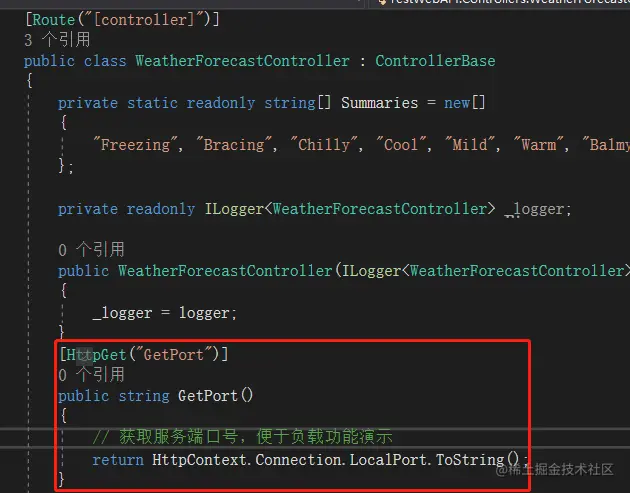Viewport: 630px width, 493px height.
Task: Open "0 个引用" CodeLens above GetPort method
Action: click(91, 375)
